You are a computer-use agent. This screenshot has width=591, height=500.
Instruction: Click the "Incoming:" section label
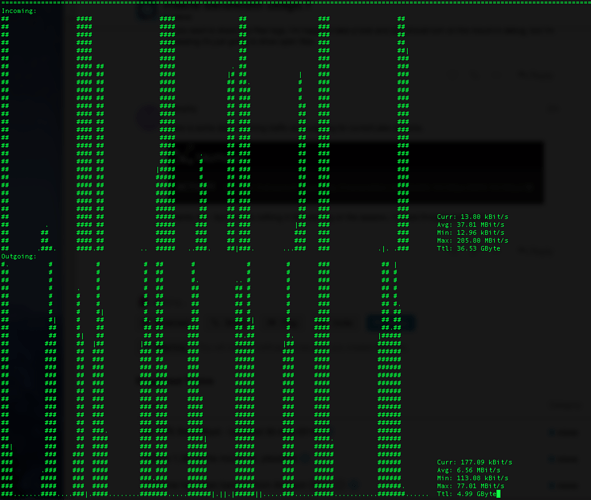(x=19, y=11)
